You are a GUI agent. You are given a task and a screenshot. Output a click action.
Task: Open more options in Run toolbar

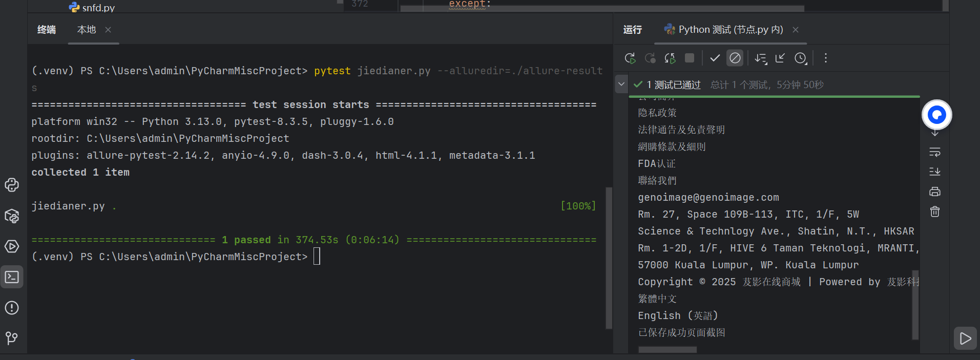point(825,58)
